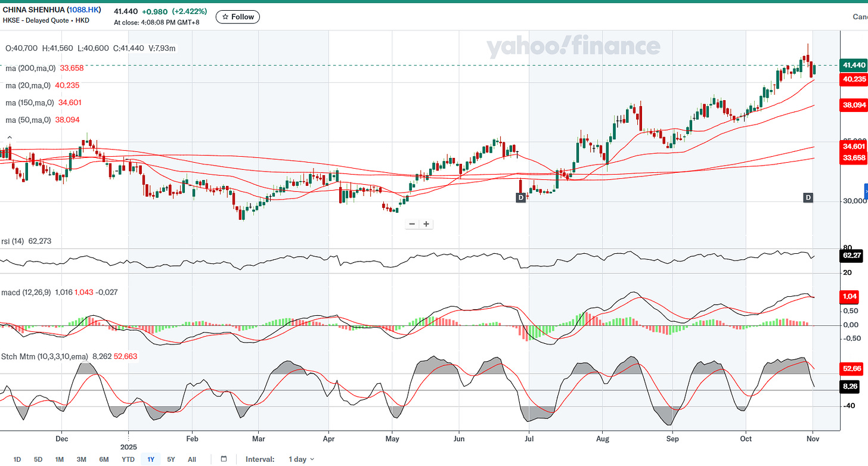Zoom in the chart with plus icon

click(x=426, y=224)
